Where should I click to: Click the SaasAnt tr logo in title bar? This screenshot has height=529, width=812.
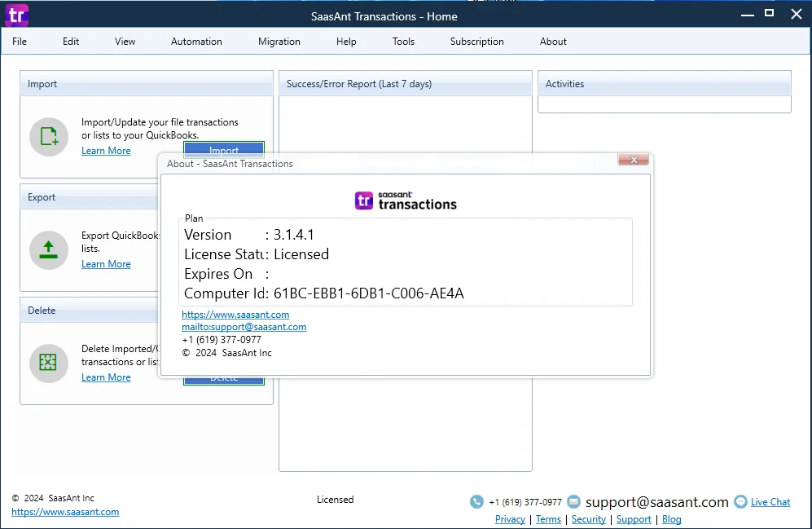pyautogui.click(x=16, y=15)
